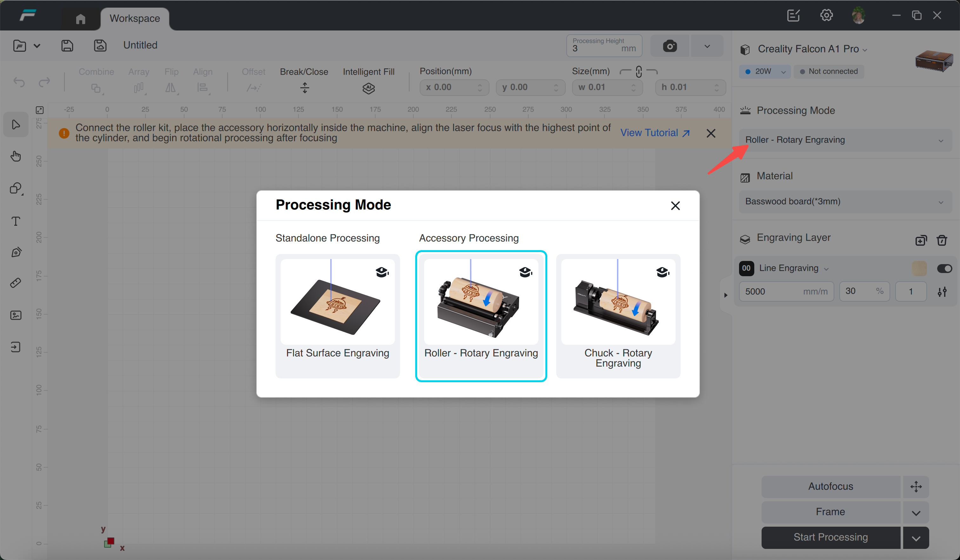Click the Break/Close tool icon
This screenshot has height=560, width=960.
(304, 88)
